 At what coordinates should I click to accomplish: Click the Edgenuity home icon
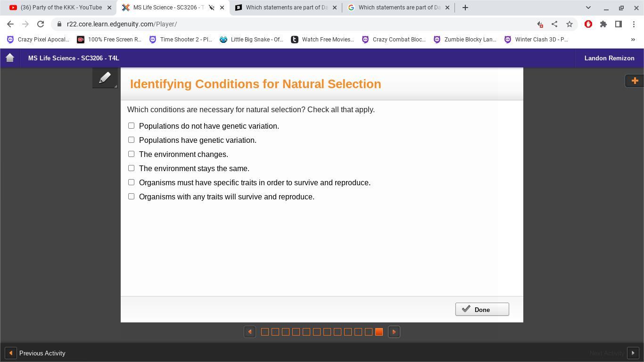pos(10,58)
